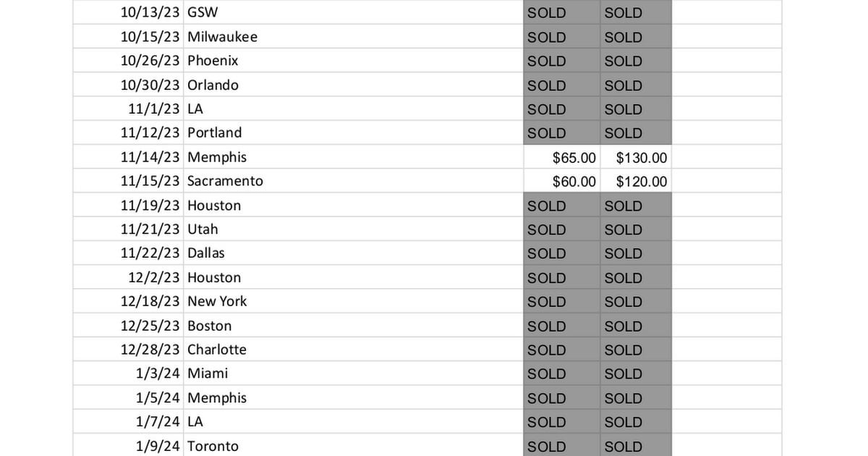Click the GSW team cell
868x456 pixels.
tap(203, 12)
